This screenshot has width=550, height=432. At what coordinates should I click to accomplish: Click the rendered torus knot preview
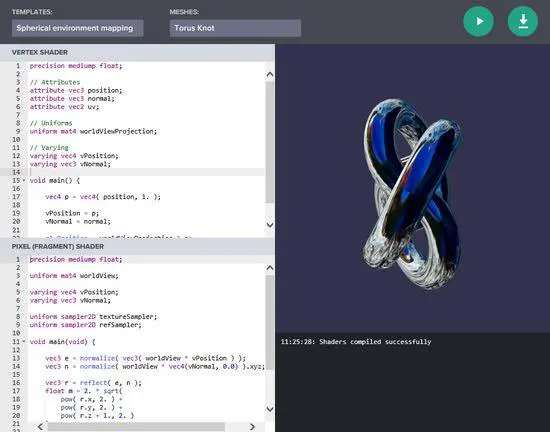[x=412, y=194]
